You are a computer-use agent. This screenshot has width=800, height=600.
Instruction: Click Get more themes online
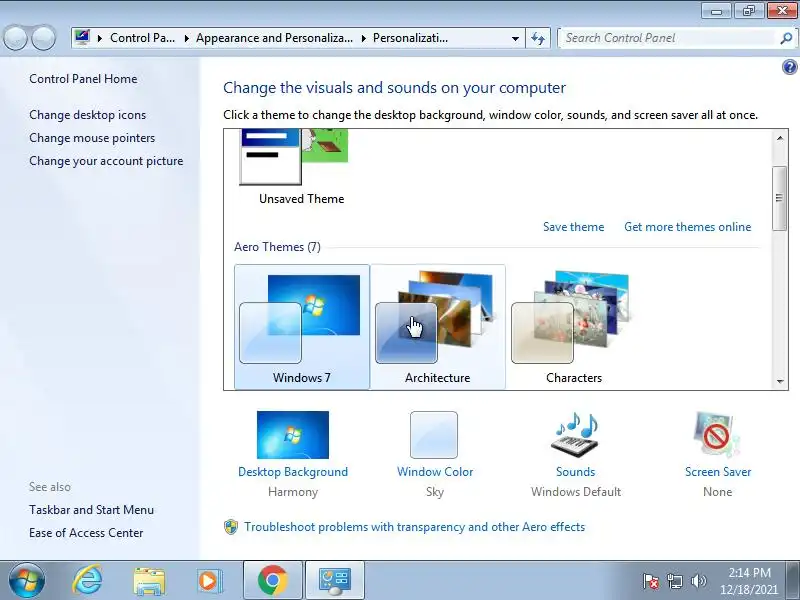point(687,227)
